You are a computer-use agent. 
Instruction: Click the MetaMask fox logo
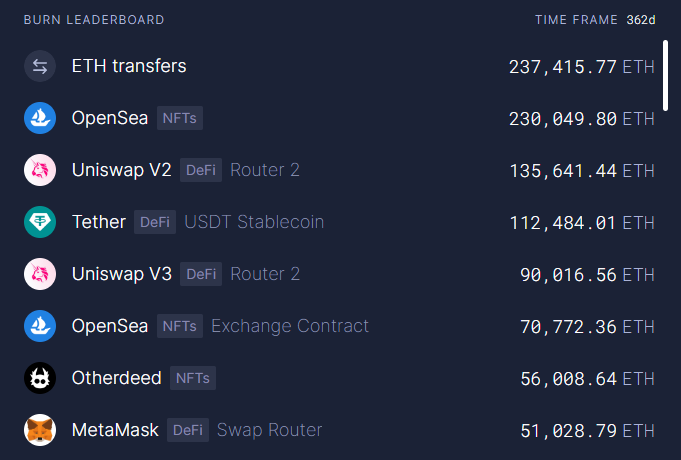click(x=40, y=430)
